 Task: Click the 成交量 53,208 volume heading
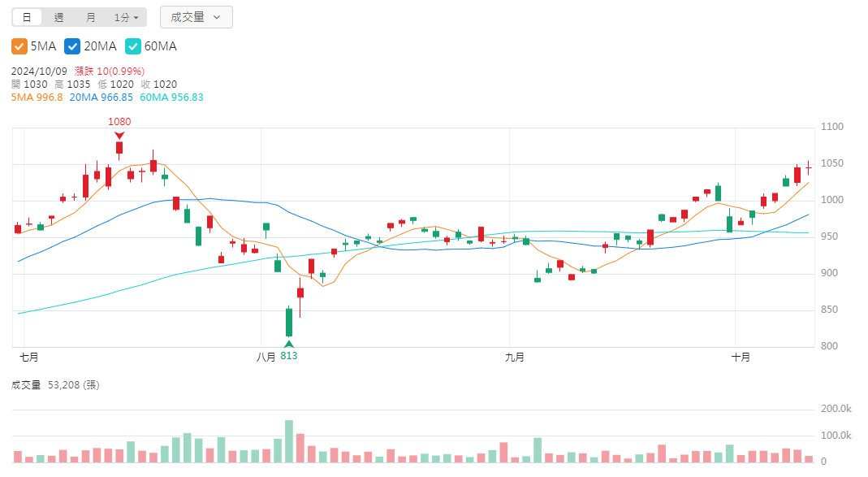[54, 385]
